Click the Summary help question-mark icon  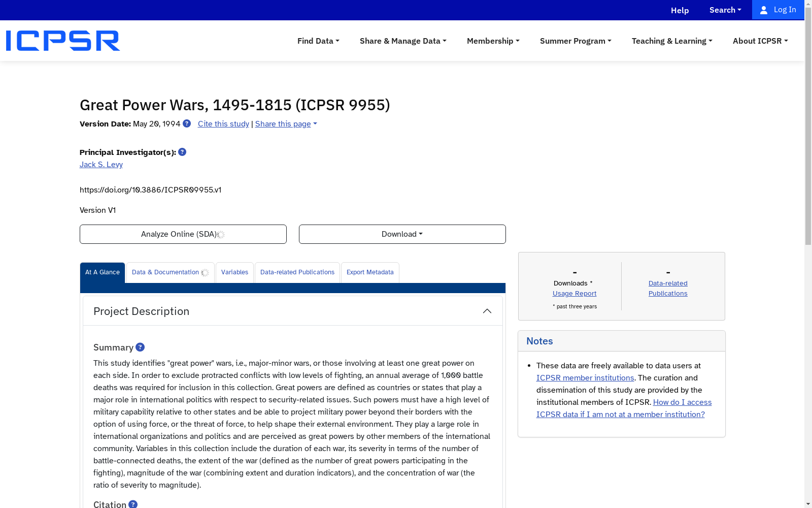pyautogui.click(x=140, y=347)
